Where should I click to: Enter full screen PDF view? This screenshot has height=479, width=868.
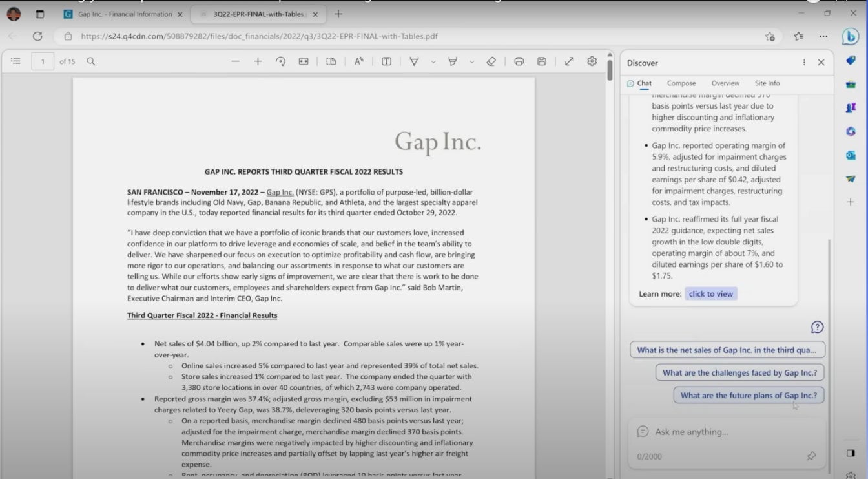pyautogui.click(x=569, y=61)
